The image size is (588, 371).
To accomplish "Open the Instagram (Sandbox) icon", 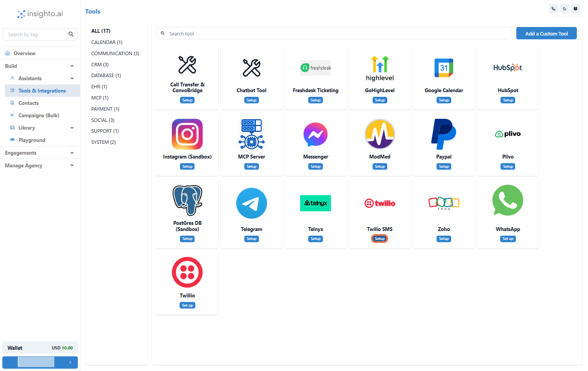I will tap(187, 134).
